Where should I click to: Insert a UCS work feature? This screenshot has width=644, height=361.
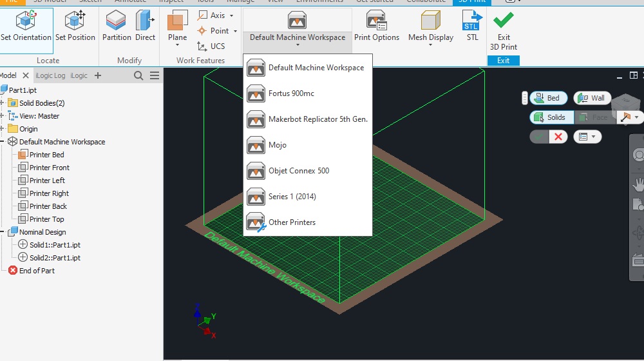tap(211, 46)
